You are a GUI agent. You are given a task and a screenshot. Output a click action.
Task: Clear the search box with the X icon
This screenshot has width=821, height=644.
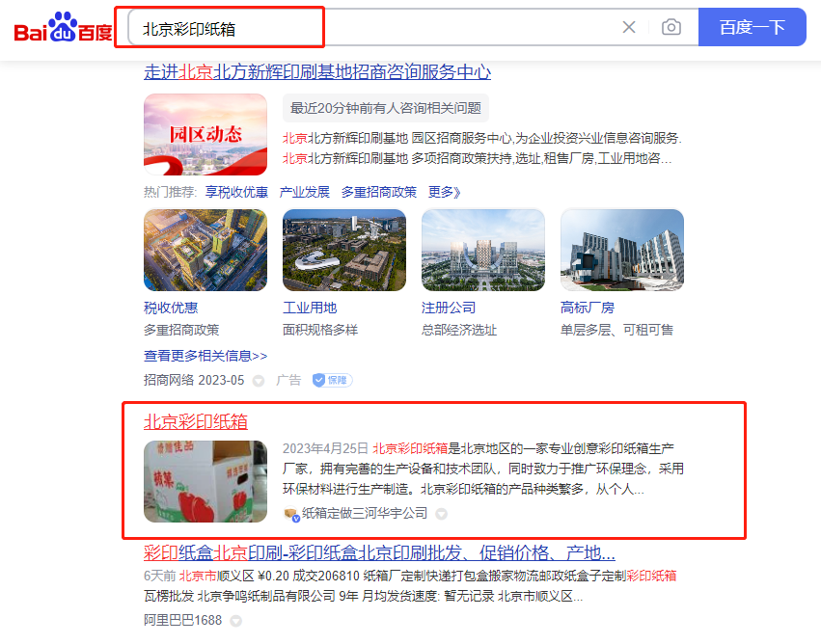coord(629,27)
